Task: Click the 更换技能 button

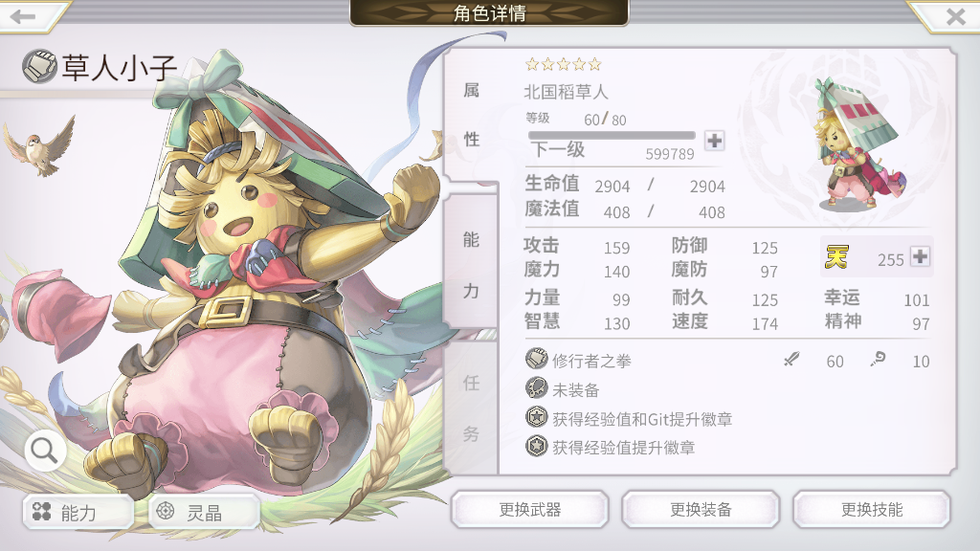Action: 872,510
